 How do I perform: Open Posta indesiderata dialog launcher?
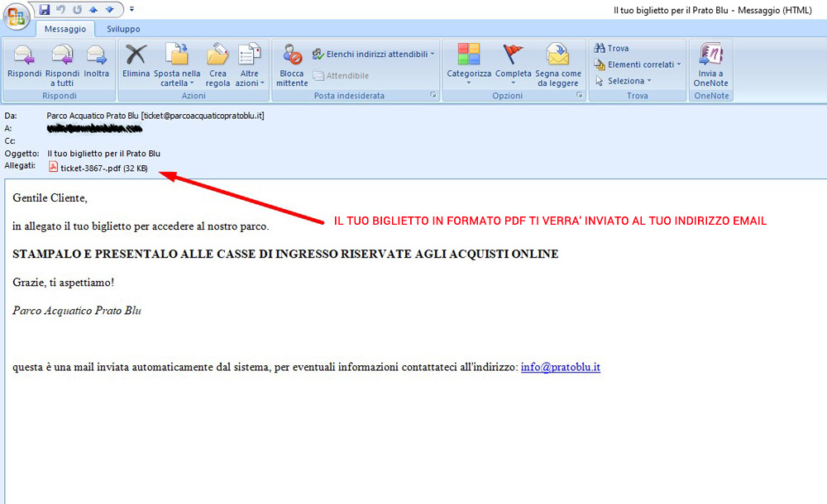coord(433,95)
